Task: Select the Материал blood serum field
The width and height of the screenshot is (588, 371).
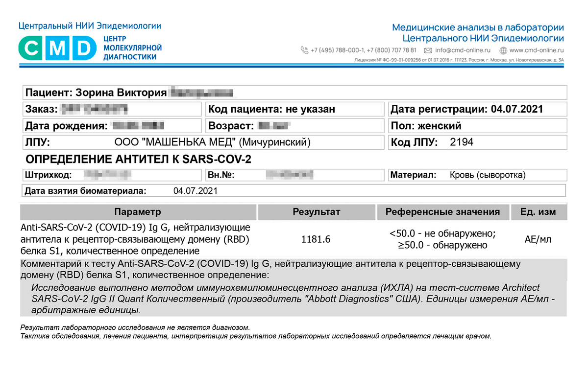Action: coord(477,175)
